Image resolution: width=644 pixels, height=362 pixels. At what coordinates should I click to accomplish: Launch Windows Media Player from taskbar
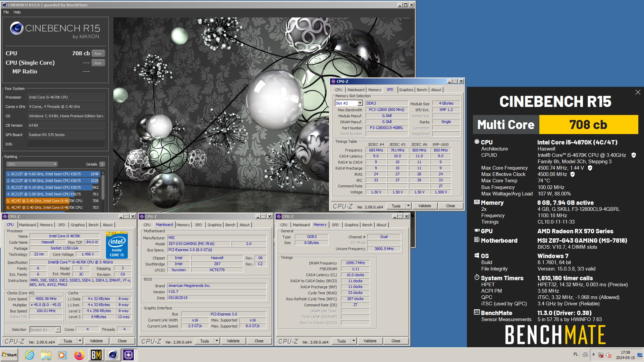coord(62,355)
